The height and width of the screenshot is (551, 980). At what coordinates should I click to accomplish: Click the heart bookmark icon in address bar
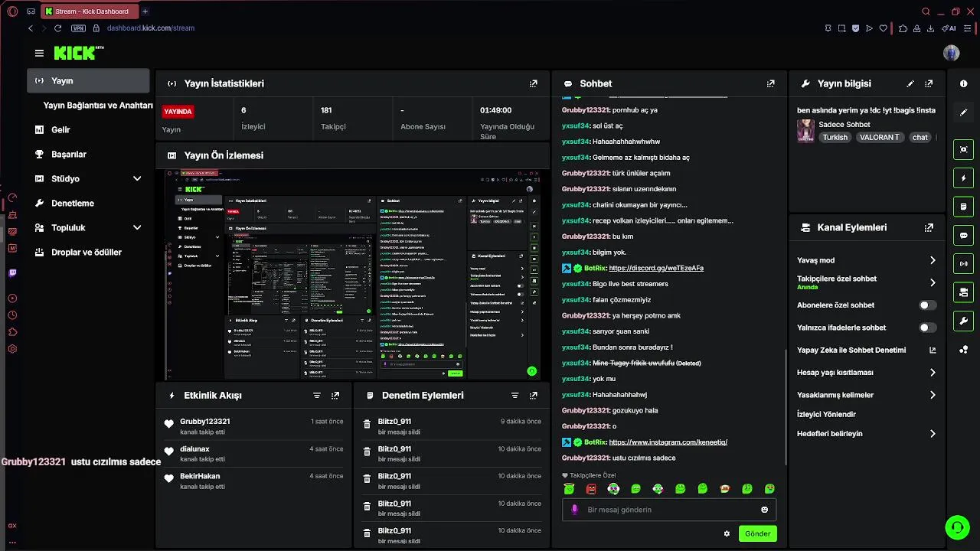pos(883,28)
